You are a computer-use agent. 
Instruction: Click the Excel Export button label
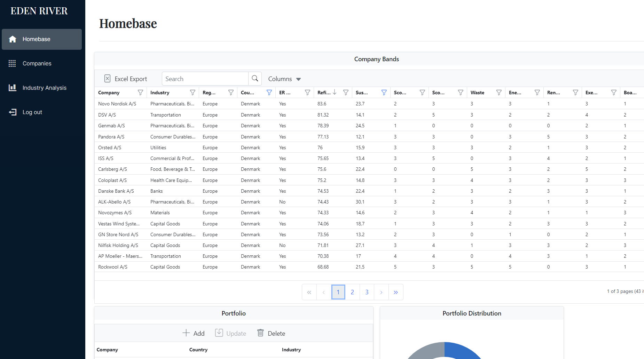pyautogui.click(x=131, y=79)
